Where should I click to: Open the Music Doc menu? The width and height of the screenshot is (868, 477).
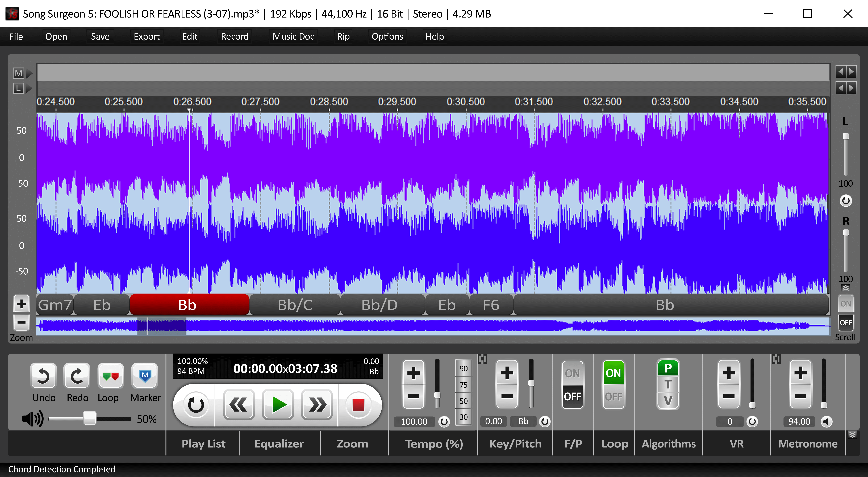pos(293,36)
